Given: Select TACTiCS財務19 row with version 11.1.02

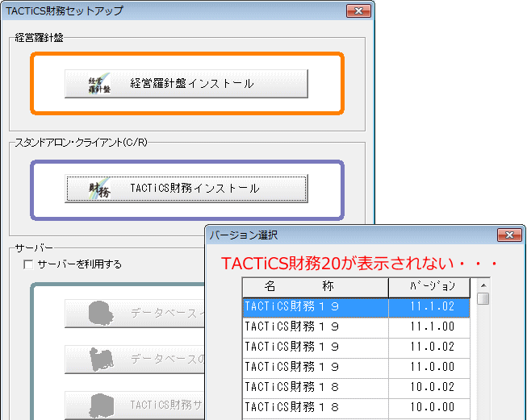Looking at the screenshot, I should pos(356,307).
